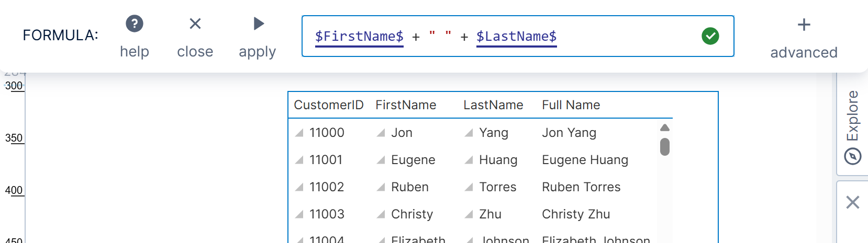Select the $FirstName$ token in formula
The width and height of the screenshot is (868, 243).
coord(359,36)
